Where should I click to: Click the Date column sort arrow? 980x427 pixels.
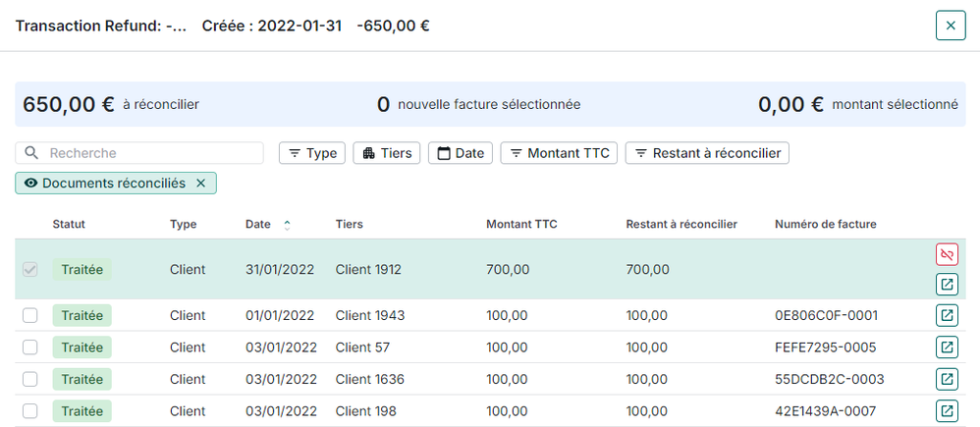point(287,225)
